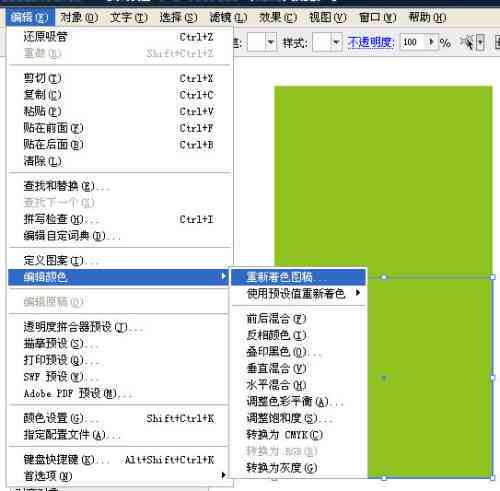This screenshot has width=500, height=491.
Task: Open 调整饱和度 in the submenu
Action: (299, 418)
